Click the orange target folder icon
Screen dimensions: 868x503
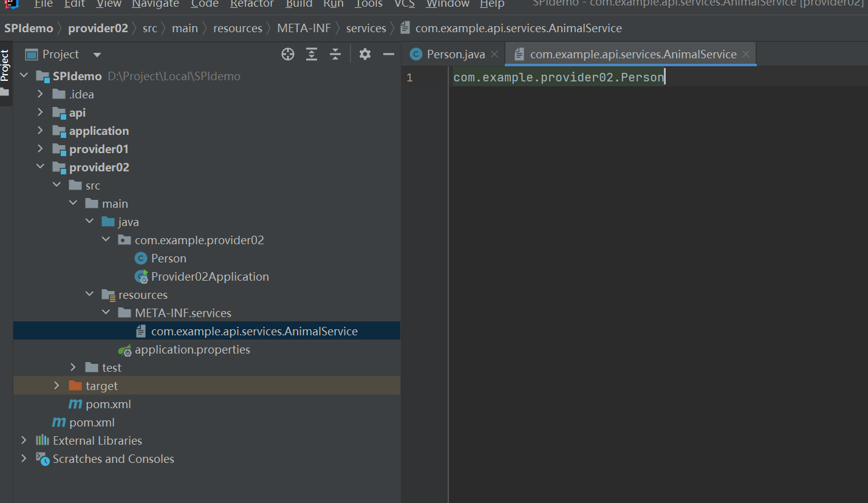(75, 386)
